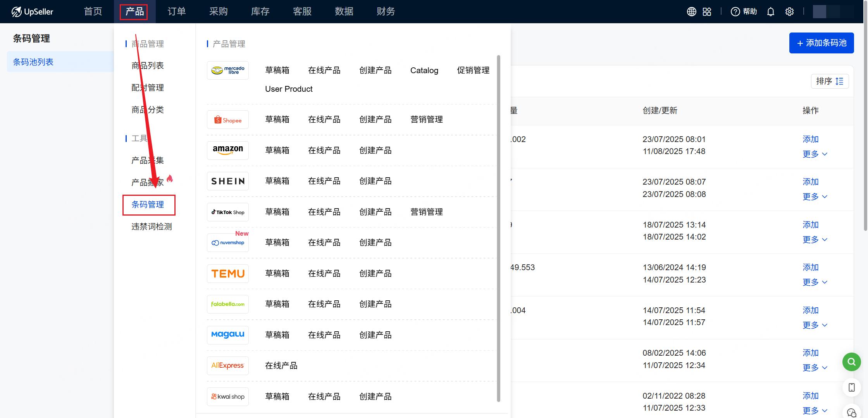The image size is (868, 418).
Task: Expand 更多 for row 18/07/2025 13:14
Action: (x=815, y=240)
